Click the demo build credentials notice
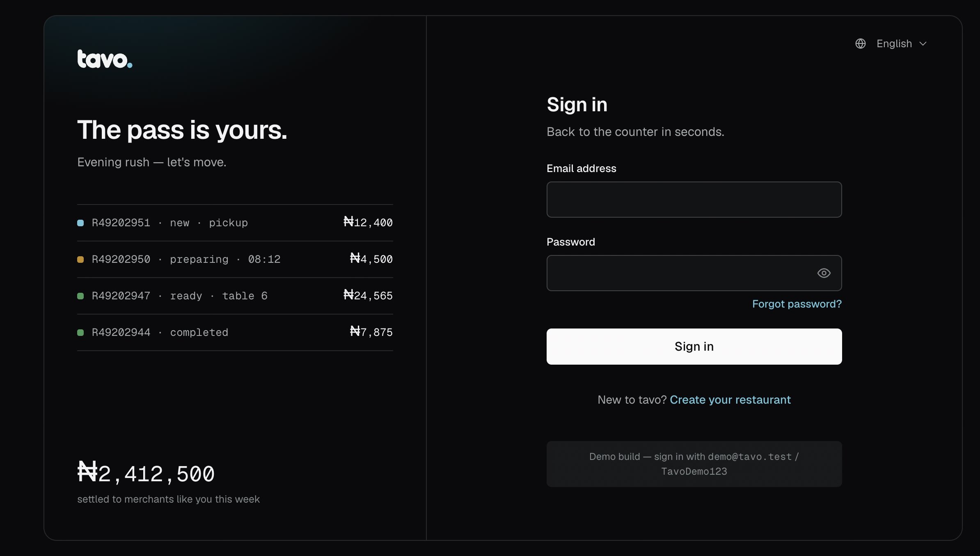Viewport: 980px width, 556px height. click(694, 464)
